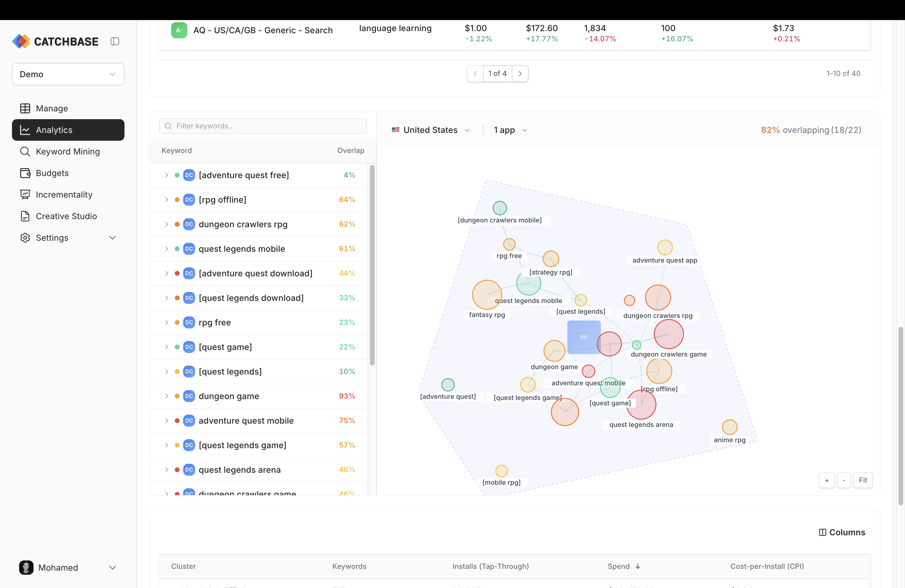Screen dimensions: 905x588
Task: Select the Keyword Mining magnifier icon
Action: pos(25,151)
